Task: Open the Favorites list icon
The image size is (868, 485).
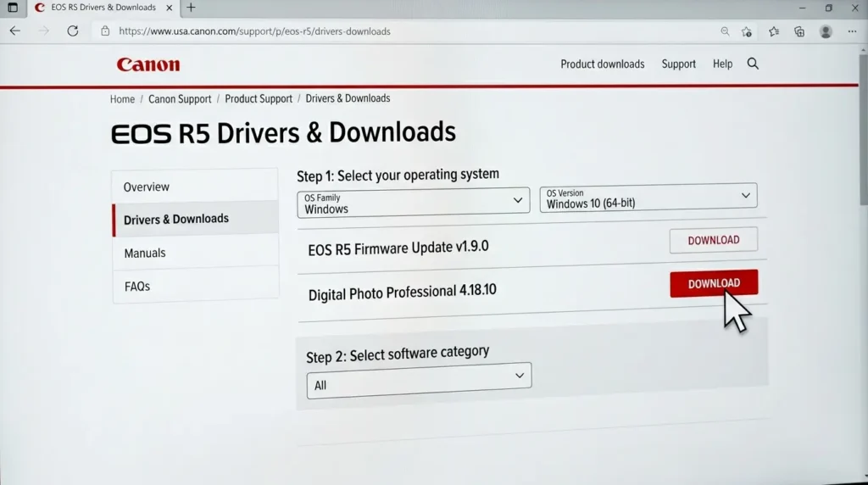Action: (774, 31)
